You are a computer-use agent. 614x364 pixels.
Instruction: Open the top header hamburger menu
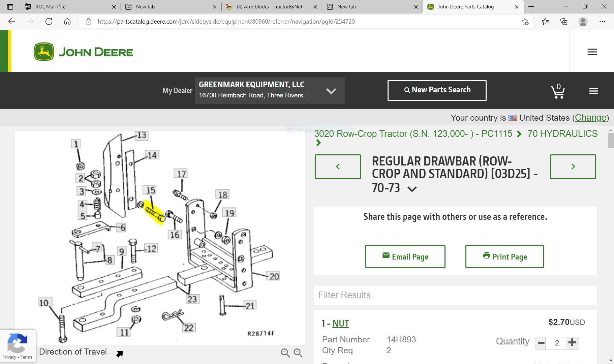click(x=592, y=52)
